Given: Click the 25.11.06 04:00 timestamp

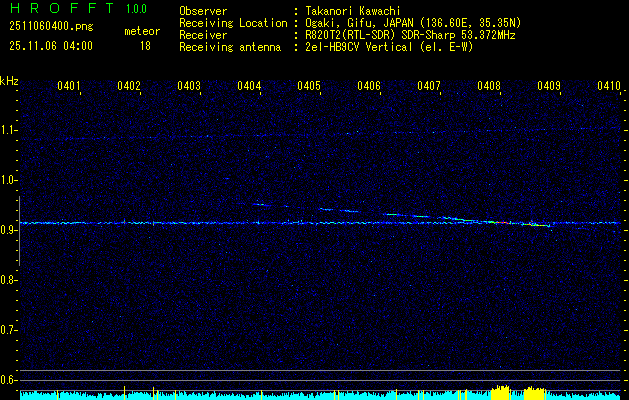Looking at the screenshot, I should tap(50, 46).
